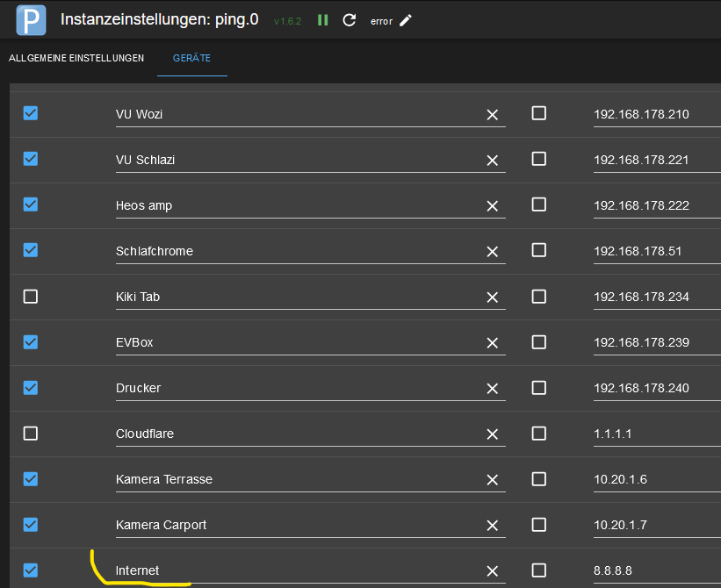Switch to Allgemeine Einstellungen tab
The image size is (721, 588).
coord(76,59)
